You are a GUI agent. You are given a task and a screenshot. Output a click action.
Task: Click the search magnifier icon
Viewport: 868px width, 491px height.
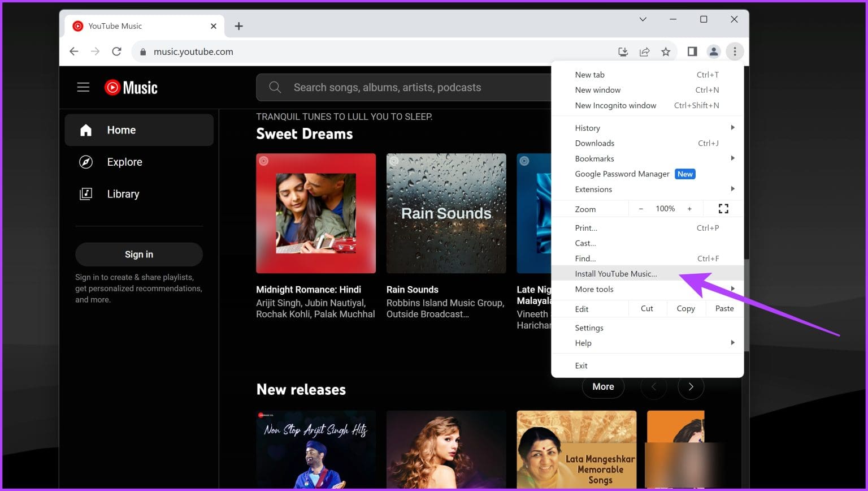[275, 87]
